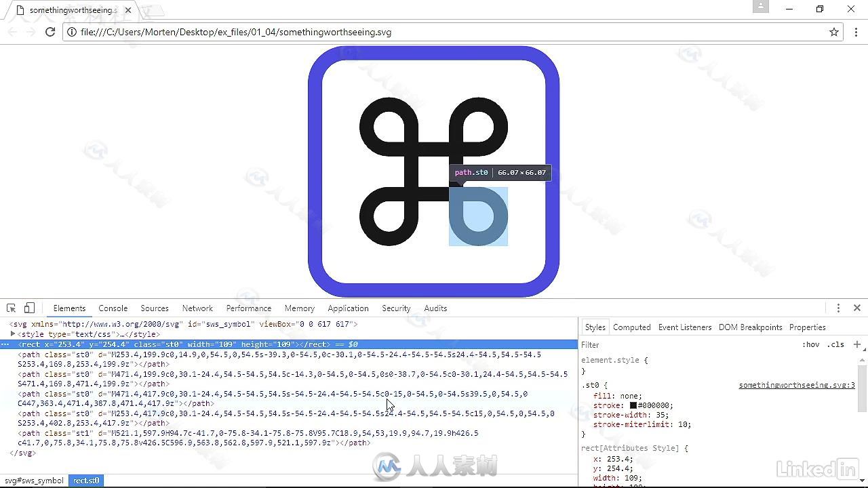Select the svg root element line
Viewport: 868px width, 488px height.
coord(289,324)
